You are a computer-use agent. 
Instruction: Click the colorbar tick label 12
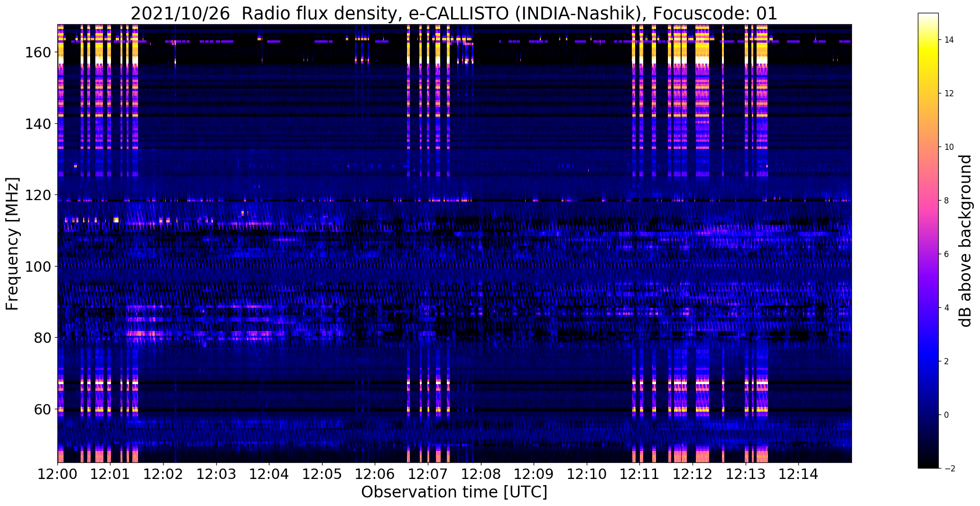(x=949, y=93)
